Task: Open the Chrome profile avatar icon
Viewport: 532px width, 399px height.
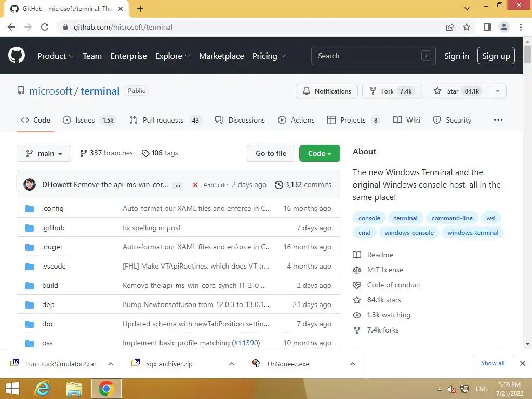Action: click(x=504, y=27)
